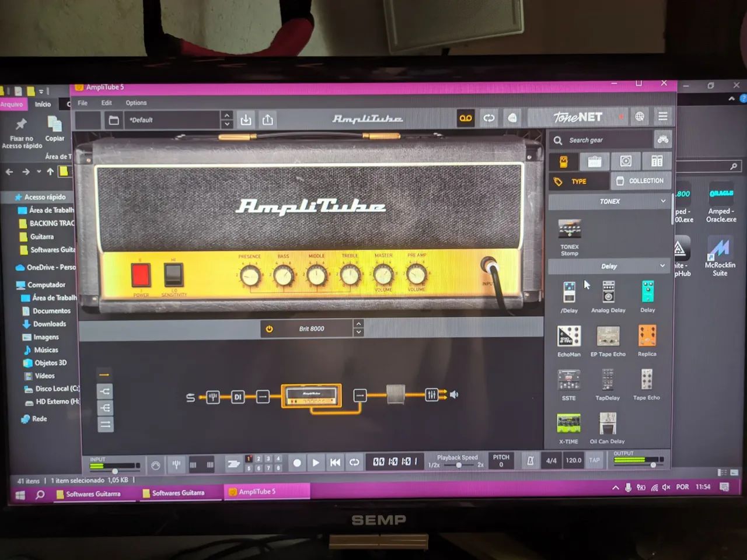The image size is (747, 560).
Task: Select the cabinet block in chain
Action: 396,394
